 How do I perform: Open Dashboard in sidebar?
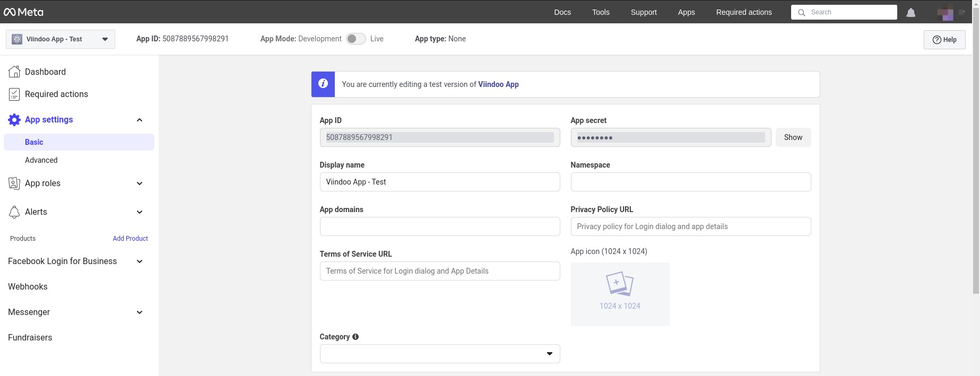pyautogui.click(x=45, y=72)
